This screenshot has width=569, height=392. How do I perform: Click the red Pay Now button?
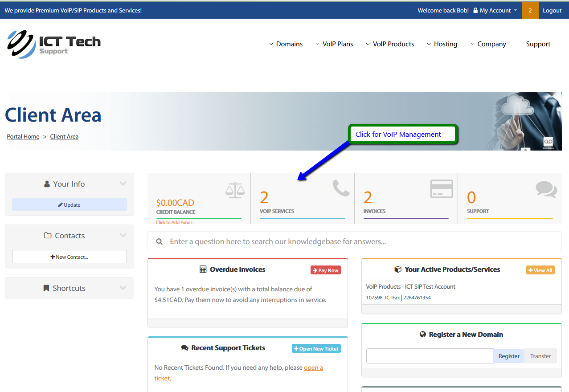[325, 270]
